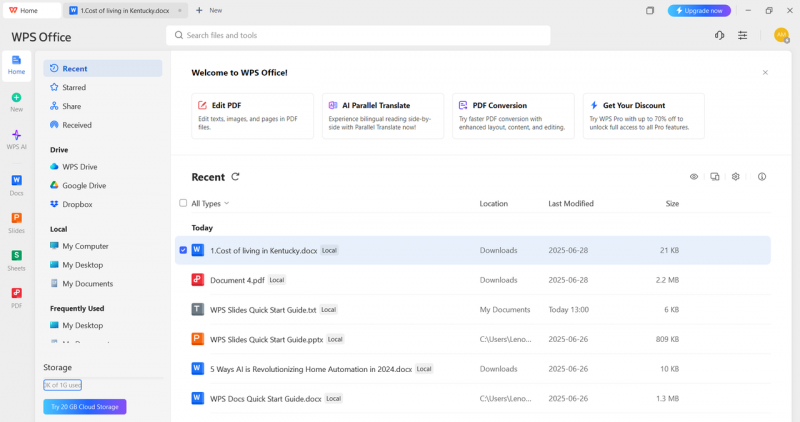Refresh the Recent files list
Screen dimensions: 800x422
point(235,177)
